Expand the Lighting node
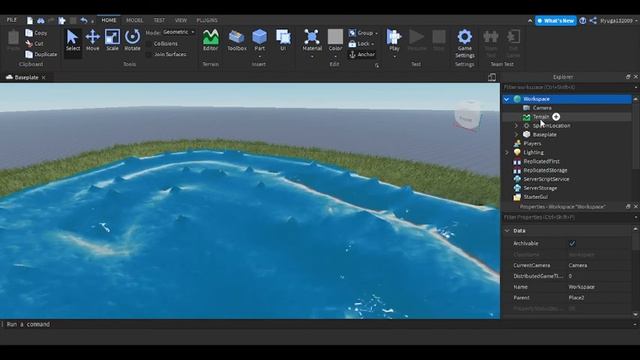This screenshot has width=640, height=360. click(x=507, y=152)
